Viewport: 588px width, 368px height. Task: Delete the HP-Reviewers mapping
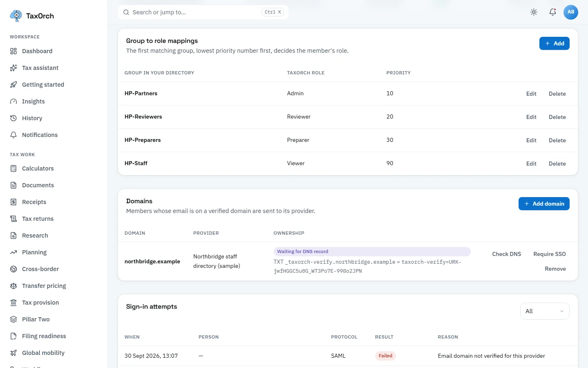[x=557, y=117]
